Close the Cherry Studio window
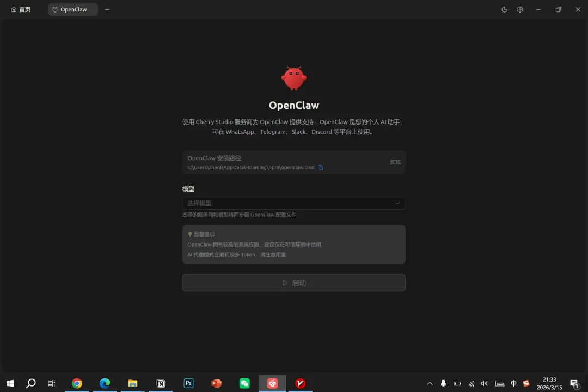 (x=578, y=9)
